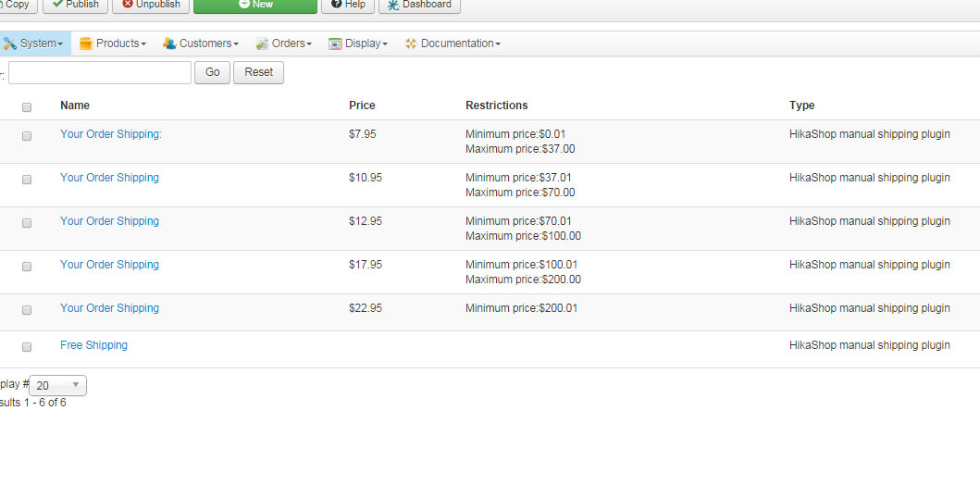Image resolution: width=980 pixels, height=485 pixels.
Task: Click the Display menu icon
Action: [x=336, y=44]
